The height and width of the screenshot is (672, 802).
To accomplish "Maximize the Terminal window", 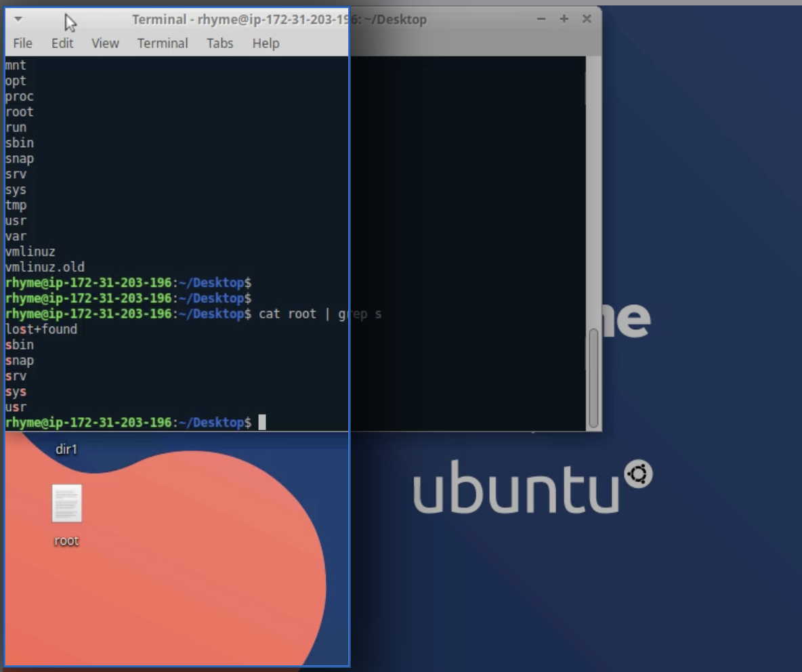I will coord(564,19).
